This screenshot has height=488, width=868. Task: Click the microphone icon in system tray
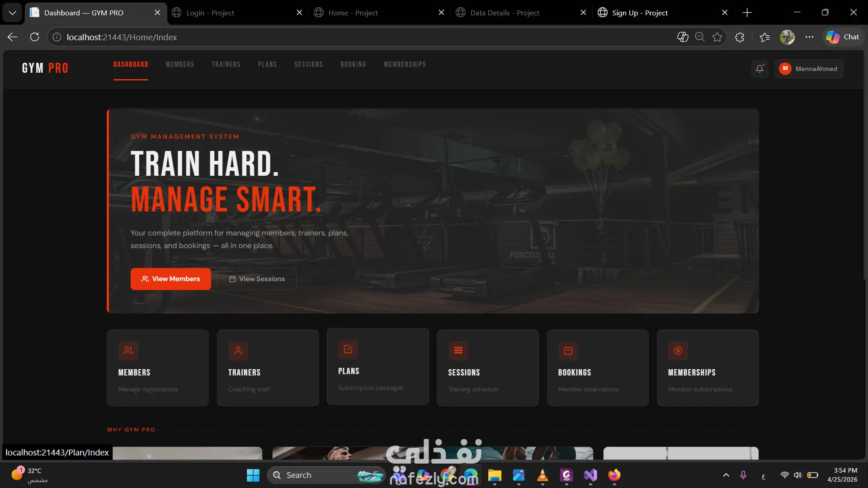click(x=743, y=475)
